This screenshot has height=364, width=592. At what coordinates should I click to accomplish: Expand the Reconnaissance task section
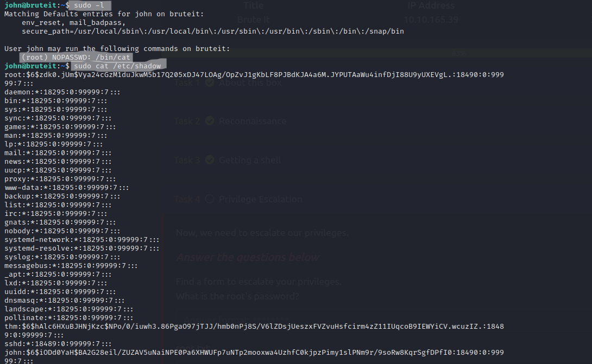point(252,121)
